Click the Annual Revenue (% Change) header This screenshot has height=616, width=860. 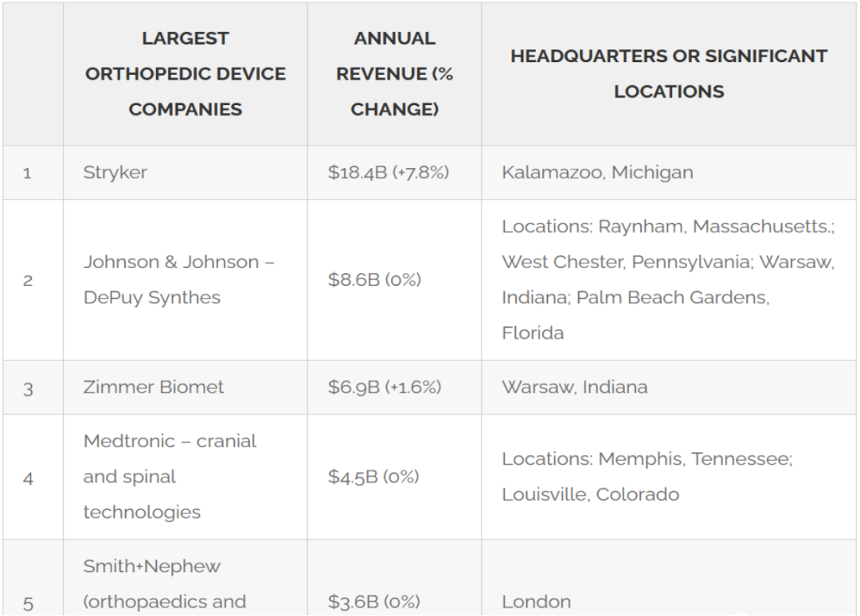click(x=394, y=74)
